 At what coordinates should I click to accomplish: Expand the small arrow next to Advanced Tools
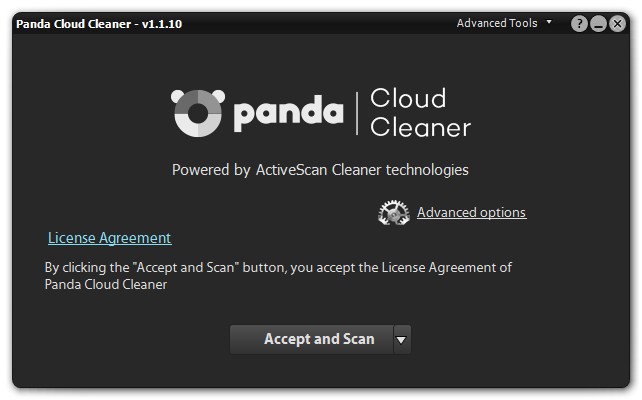549,22
